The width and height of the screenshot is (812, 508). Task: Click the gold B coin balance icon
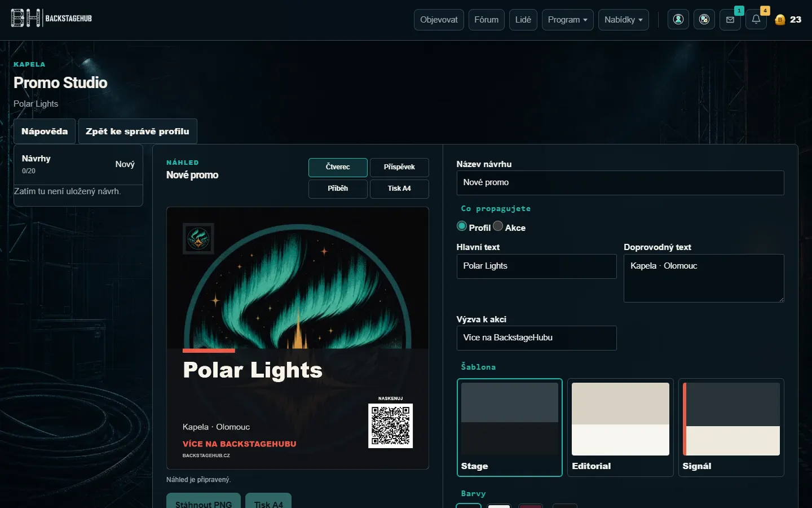tap(780, 20)
